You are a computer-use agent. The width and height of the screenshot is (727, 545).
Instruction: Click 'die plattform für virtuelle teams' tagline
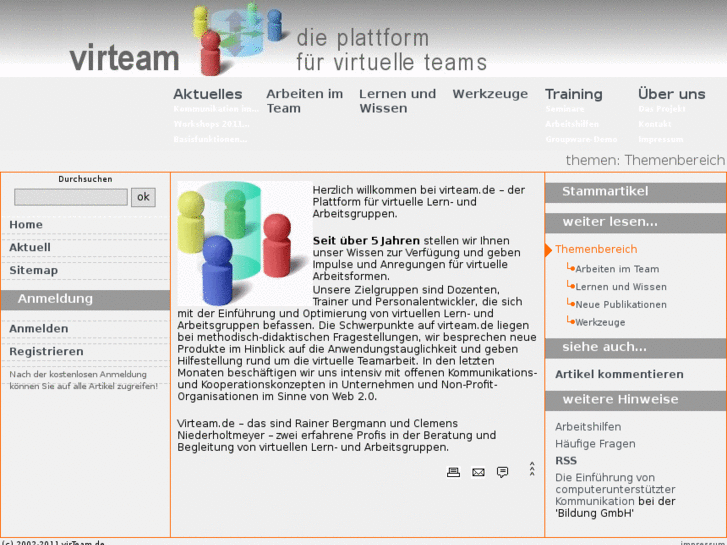point(391,50)
